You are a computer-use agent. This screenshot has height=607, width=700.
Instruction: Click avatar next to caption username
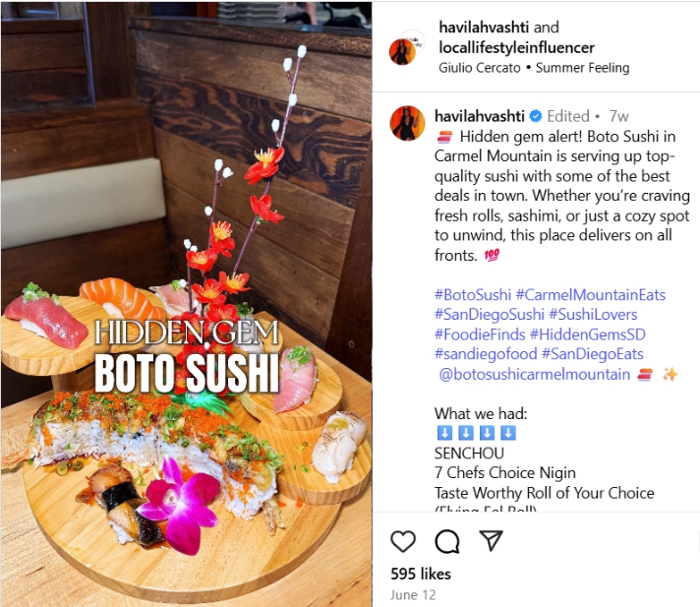point(407,123)
